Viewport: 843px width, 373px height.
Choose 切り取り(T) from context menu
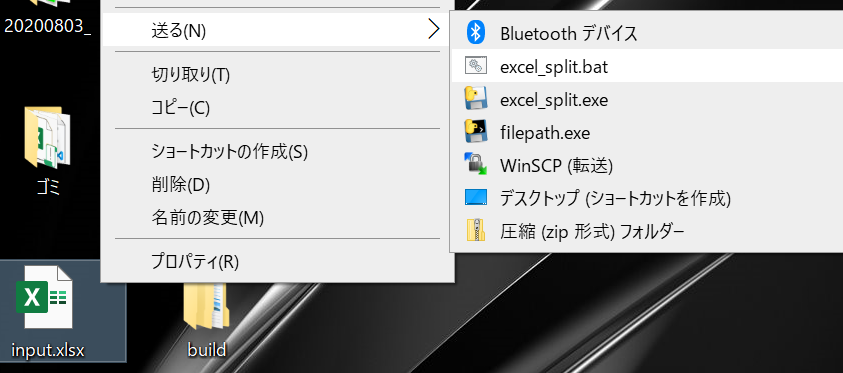point(277,75)
